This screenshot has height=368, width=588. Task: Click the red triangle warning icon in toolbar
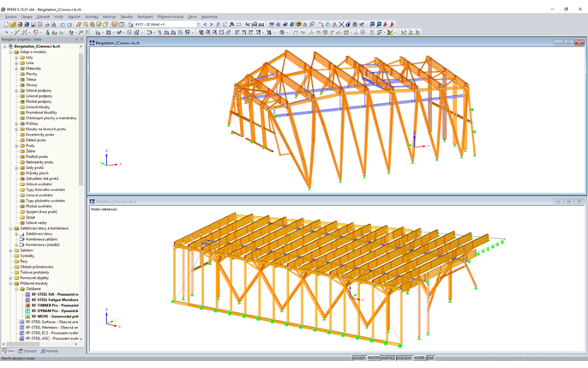[x=334, y=24]
